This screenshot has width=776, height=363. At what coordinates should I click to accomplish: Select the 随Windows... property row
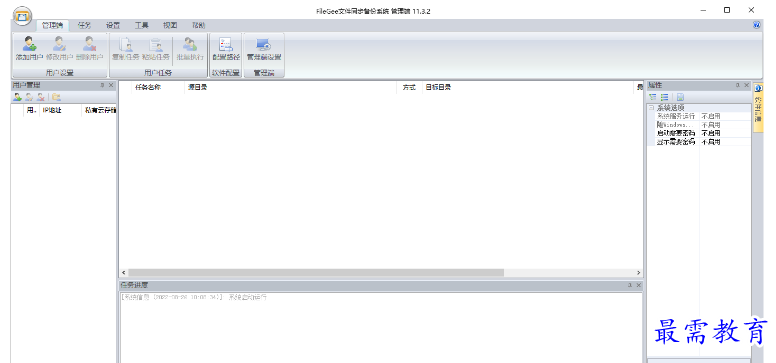click(698, 125)
